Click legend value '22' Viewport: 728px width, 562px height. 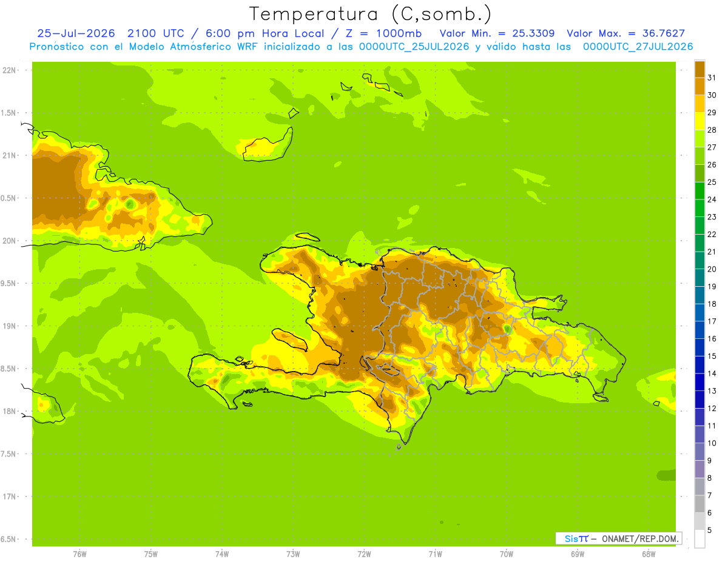(712, 235)
